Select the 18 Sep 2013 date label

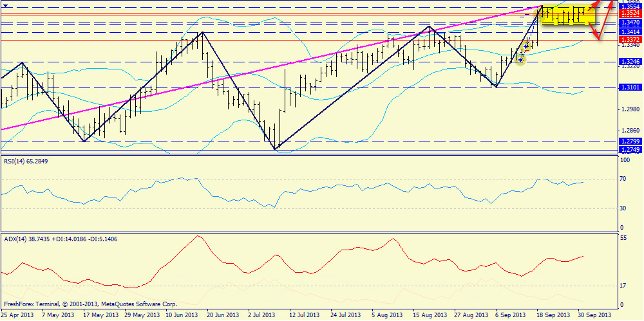[x=553, y=315]
